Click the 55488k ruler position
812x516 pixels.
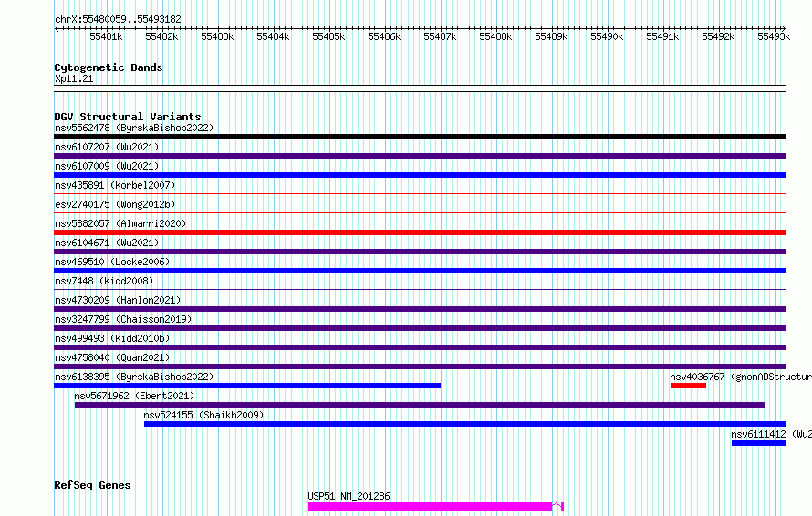[495, 36]
